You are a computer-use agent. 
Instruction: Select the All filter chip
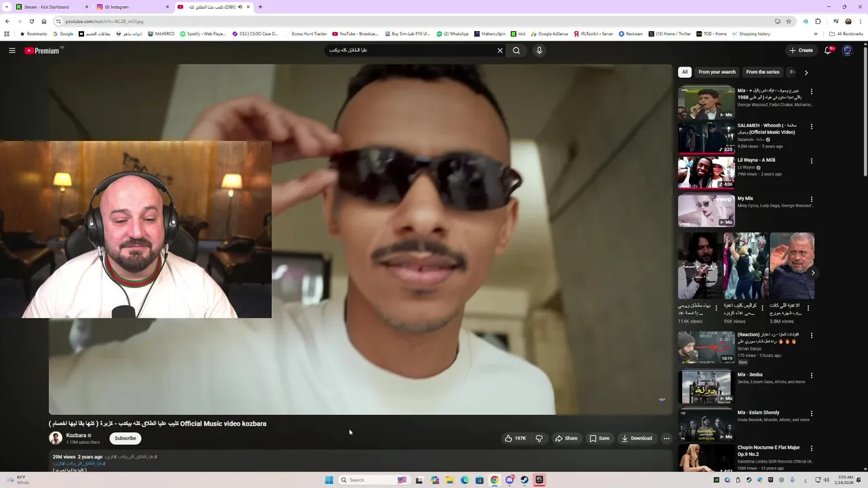(685, 72)
